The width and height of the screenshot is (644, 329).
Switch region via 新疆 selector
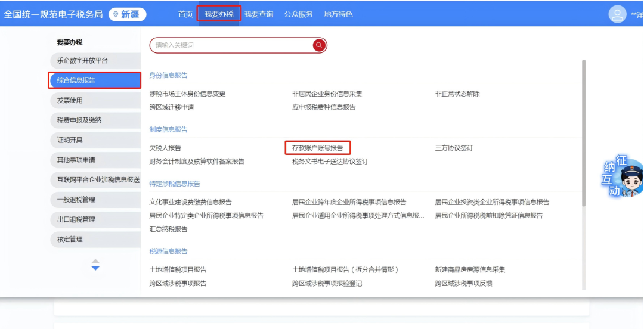(128, 15)
